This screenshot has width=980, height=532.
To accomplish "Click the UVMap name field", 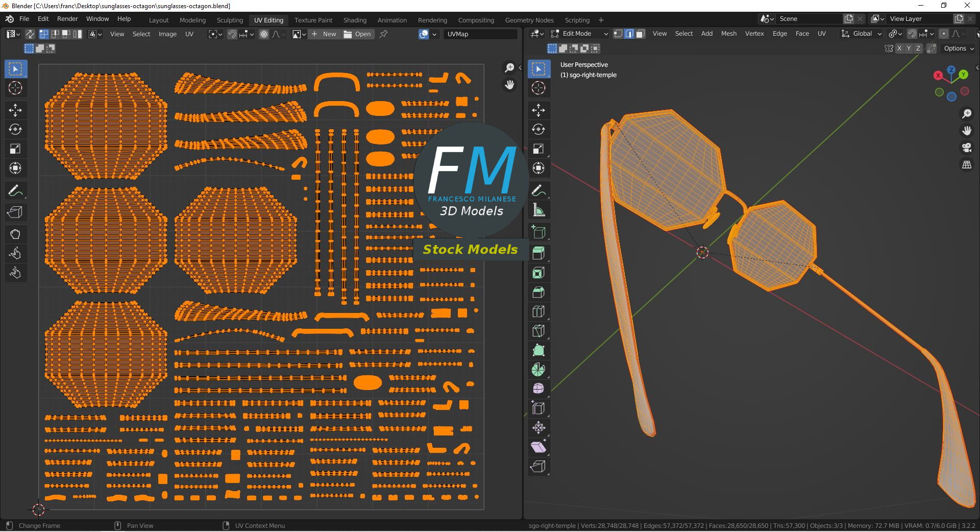I will click(x=480, y=34).
